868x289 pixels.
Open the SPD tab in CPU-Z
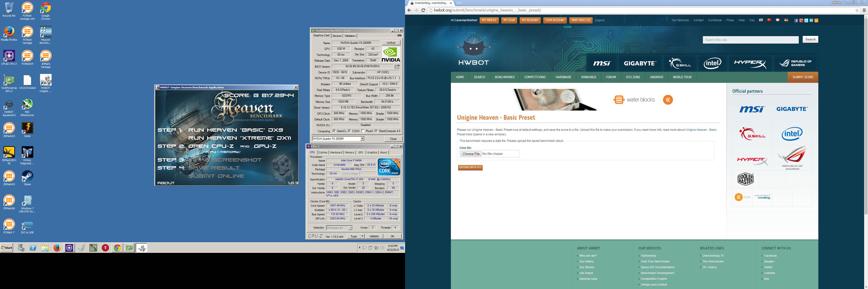(360, 152)
